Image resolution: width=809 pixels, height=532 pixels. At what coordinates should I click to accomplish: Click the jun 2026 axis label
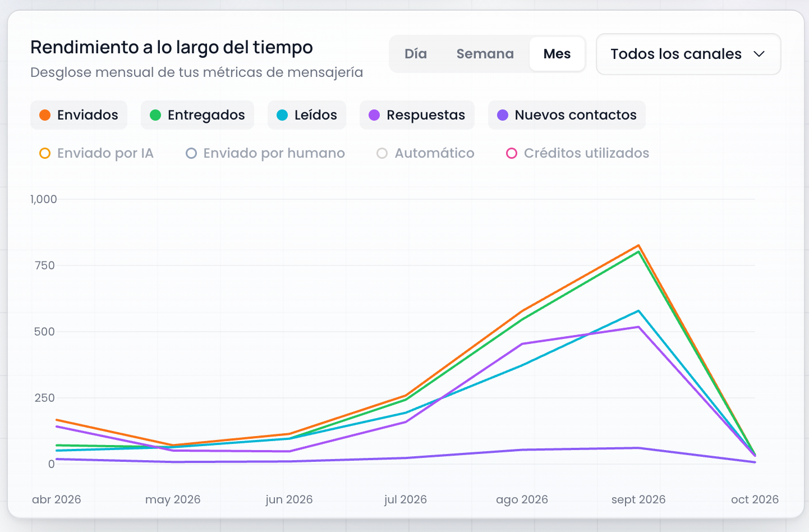(289, 499)
